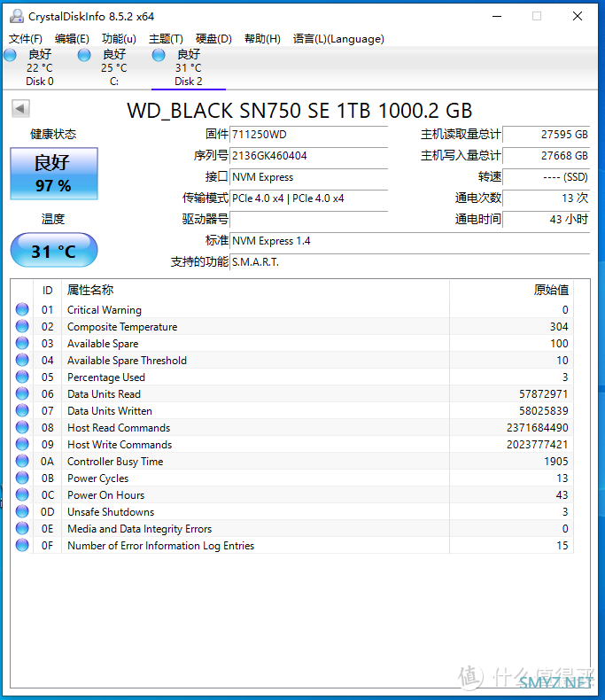The width and height of the screenshot is (605, 700).
Task: Click status circle of Power Cycles row
Action: pyautogui.click(x=22, y=478)
